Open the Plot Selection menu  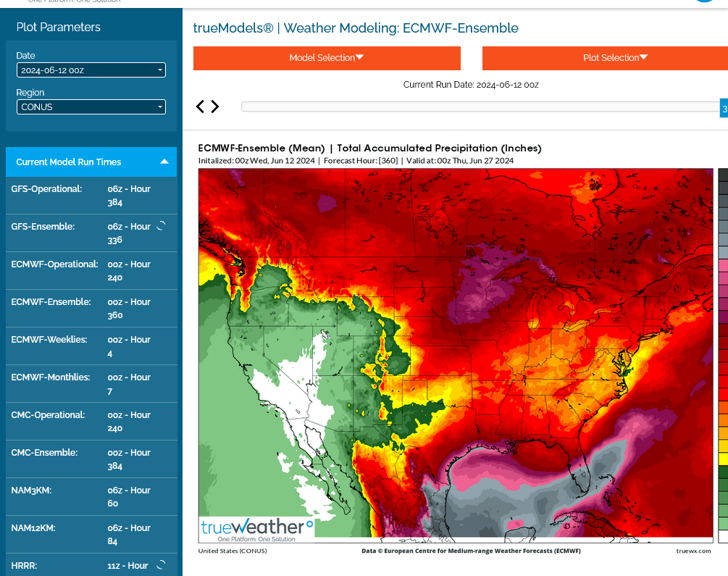pos(605,58)
